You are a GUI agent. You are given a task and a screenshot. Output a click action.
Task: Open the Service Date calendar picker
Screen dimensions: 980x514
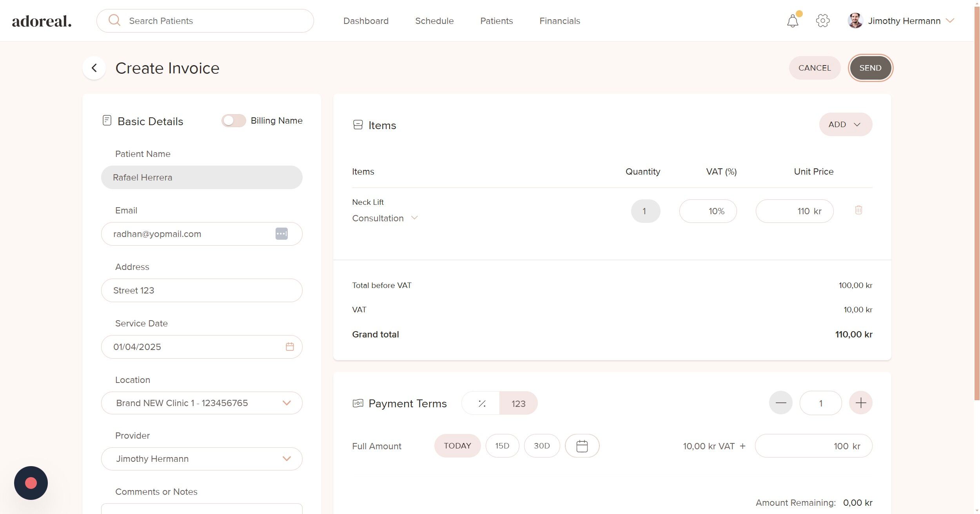tap(289, 347)
